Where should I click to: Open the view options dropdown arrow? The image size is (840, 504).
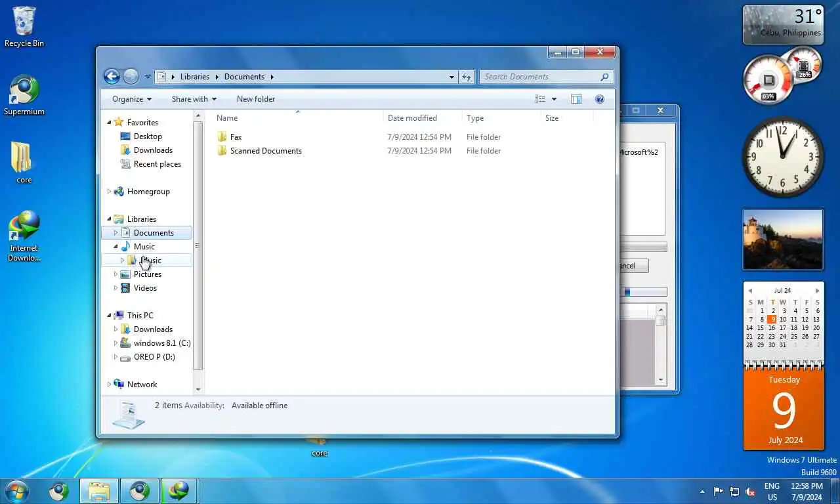tap(554, 99)
